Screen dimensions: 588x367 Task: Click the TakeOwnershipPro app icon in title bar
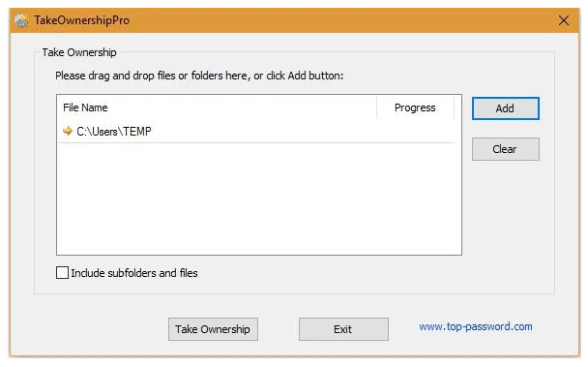[21, 20]
